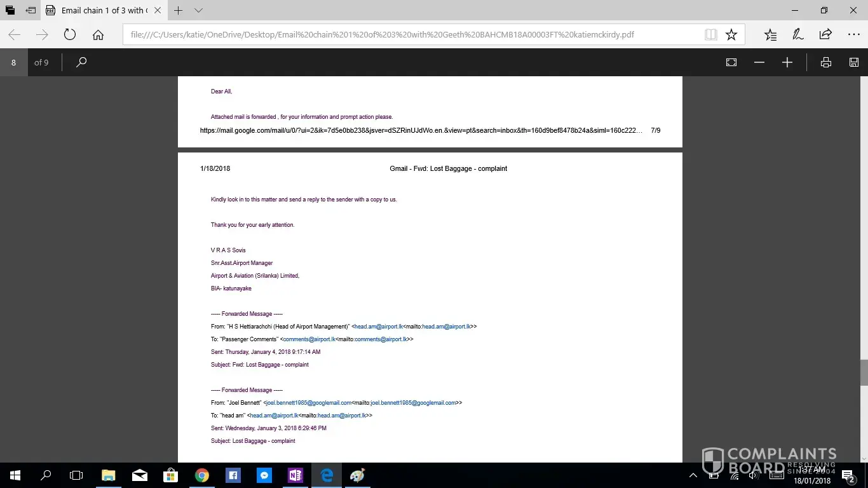Search within the PDF document

coord(81,62)
